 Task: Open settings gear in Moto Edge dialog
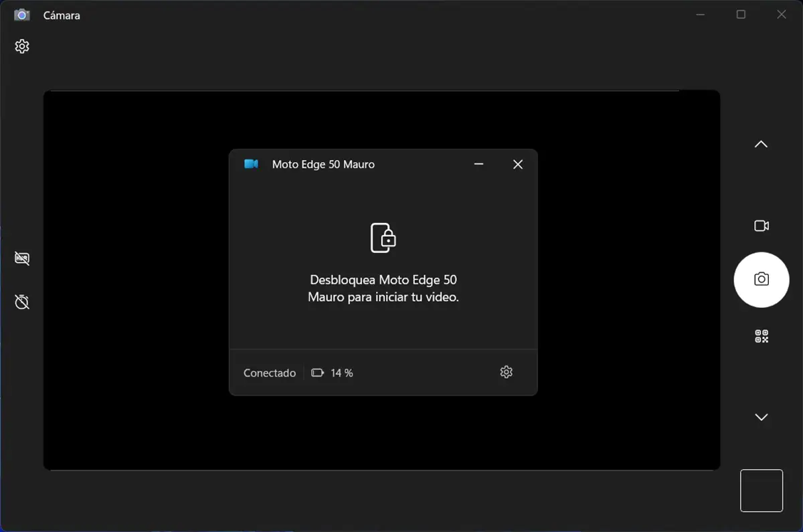[x=507, y=372]
